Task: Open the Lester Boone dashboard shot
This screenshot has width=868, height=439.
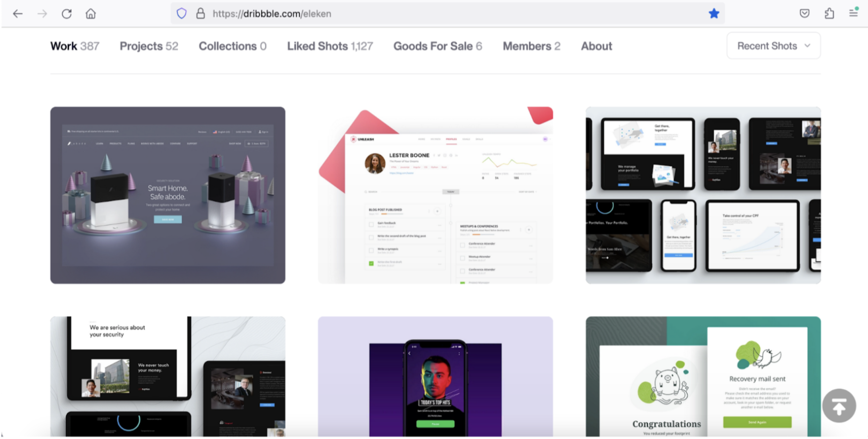Action: tap(435, 195)
